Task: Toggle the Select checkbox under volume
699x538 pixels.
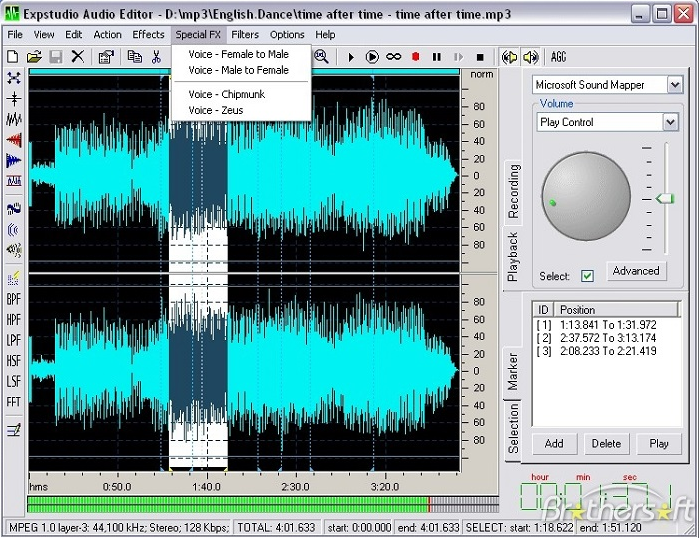Action: coord(587,276)
